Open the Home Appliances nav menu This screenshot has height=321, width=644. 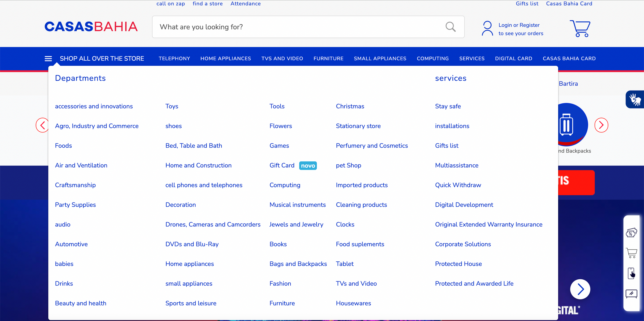[226, 59]
